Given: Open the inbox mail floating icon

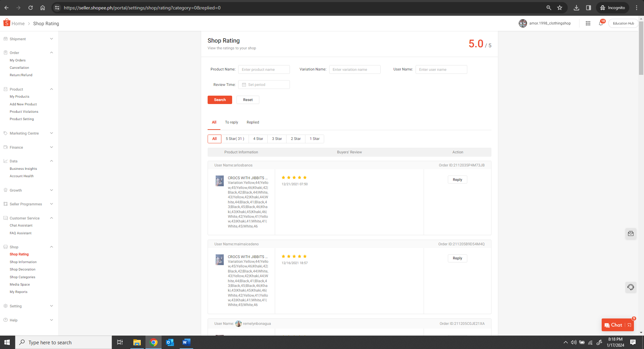Looking at the screenshot, I should 631,234.
